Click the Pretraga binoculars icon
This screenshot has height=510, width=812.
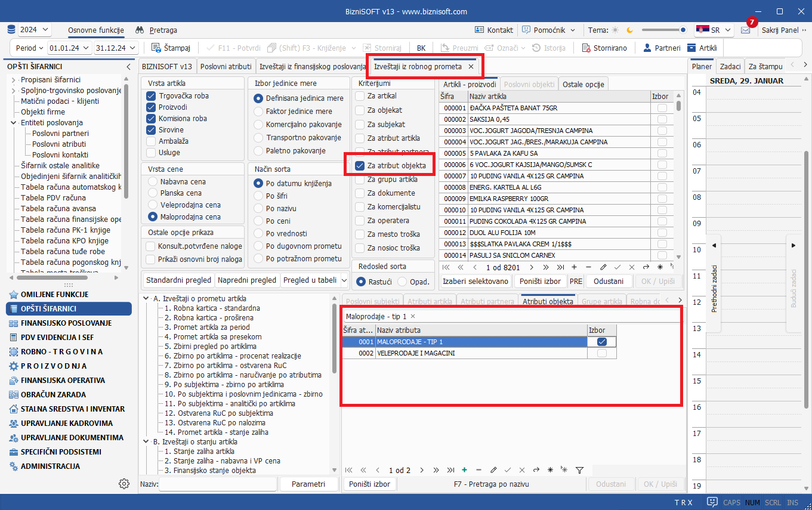(140, 30)
